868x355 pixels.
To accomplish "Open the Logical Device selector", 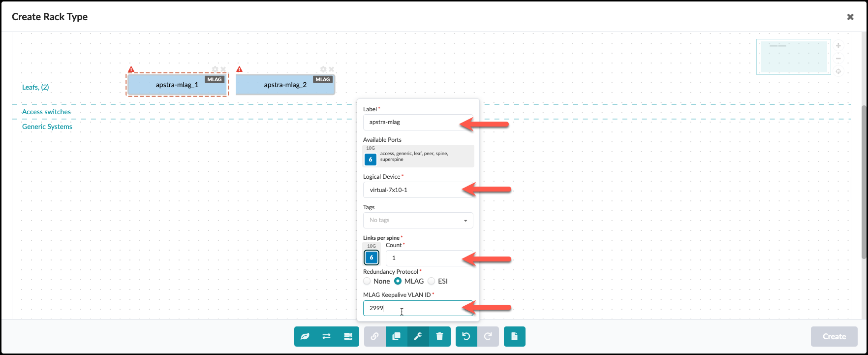I will 418,190.
